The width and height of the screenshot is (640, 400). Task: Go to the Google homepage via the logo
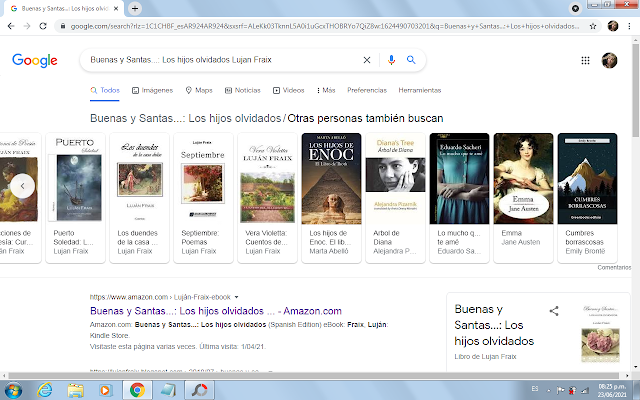[35, 60]
